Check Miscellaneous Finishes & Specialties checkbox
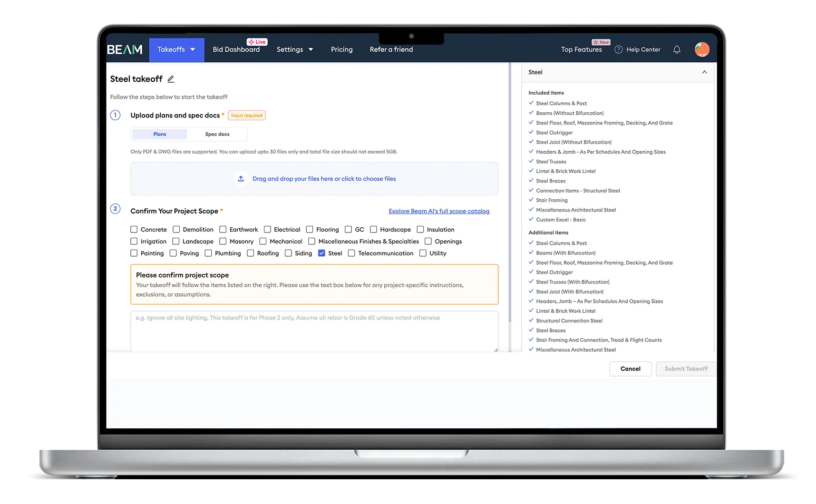This screenshot has height=504, width=816. point(312,241)
